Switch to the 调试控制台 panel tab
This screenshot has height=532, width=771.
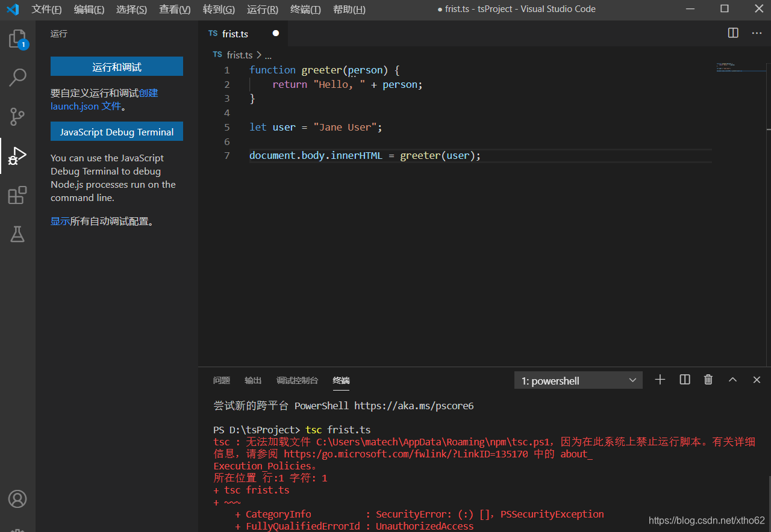297,380
